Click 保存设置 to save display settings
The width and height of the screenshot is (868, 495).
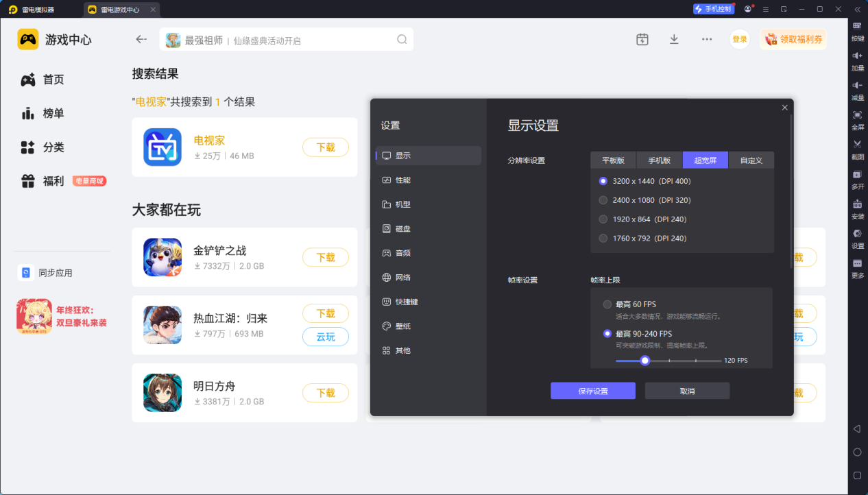592,390
